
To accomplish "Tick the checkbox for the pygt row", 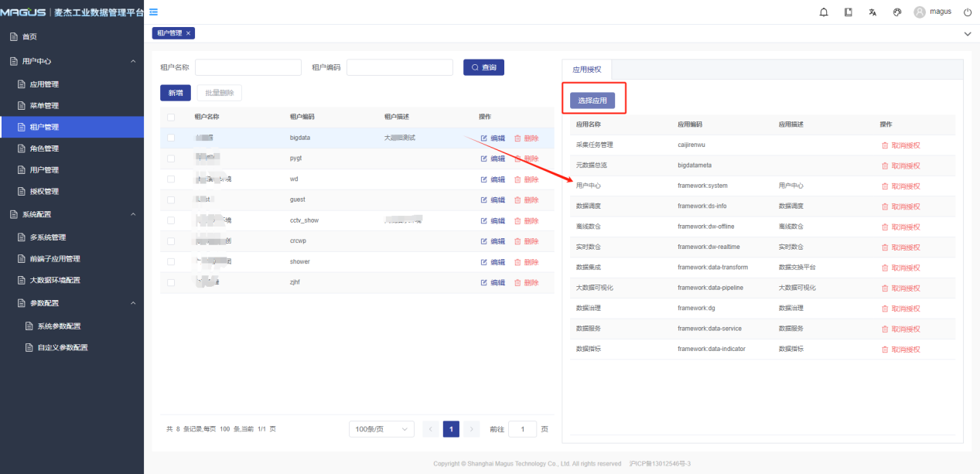I will tap(171, 159).
